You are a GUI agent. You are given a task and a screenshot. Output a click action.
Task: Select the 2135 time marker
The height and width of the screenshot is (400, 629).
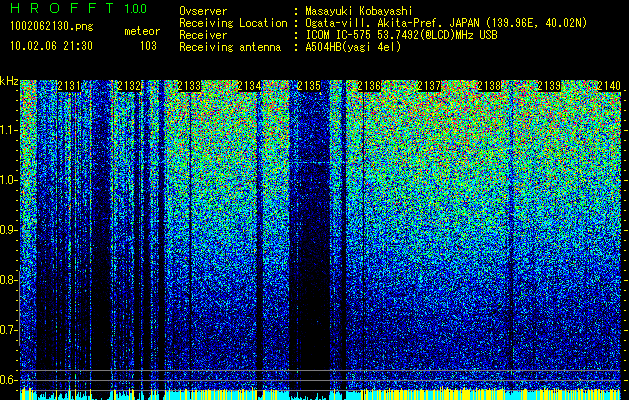[x=309, y=86]
